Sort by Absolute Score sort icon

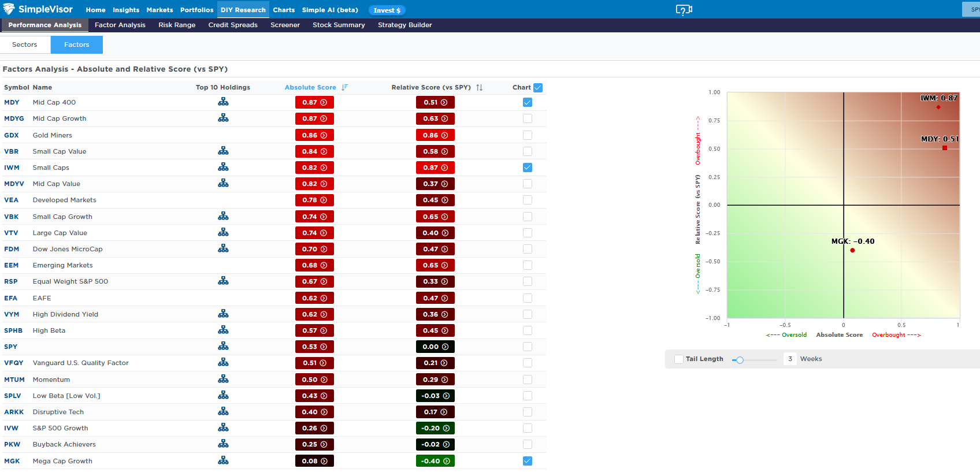344,88
